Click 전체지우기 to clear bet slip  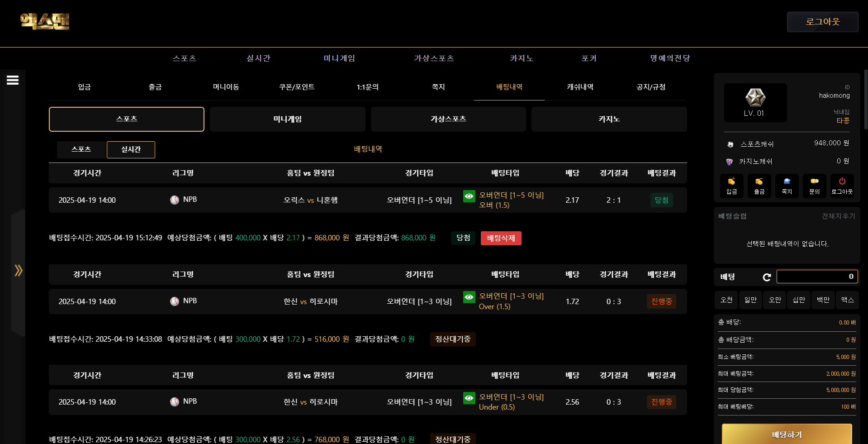[838, 216]
